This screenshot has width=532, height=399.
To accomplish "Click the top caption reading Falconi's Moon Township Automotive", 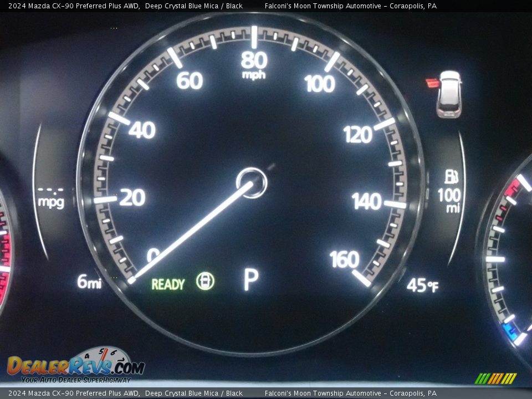I will click(x=323, y=6).
